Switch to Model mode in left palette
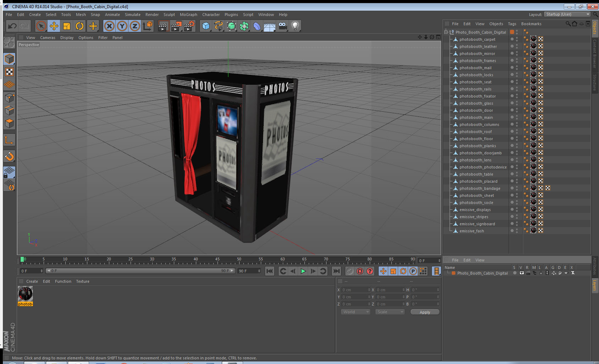This screenshot has width=599, height=364. coord(9,59)
